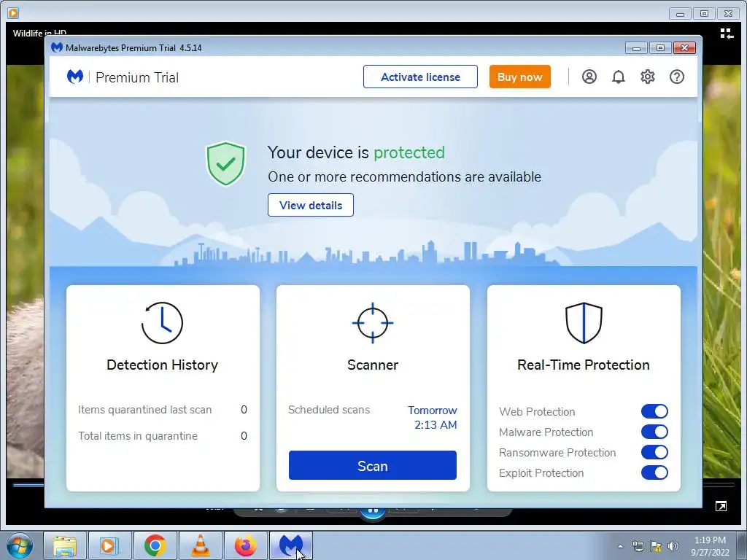Click the 'Malware Protection' label
The width and height of the screenshot is (747, 560).
546,432
